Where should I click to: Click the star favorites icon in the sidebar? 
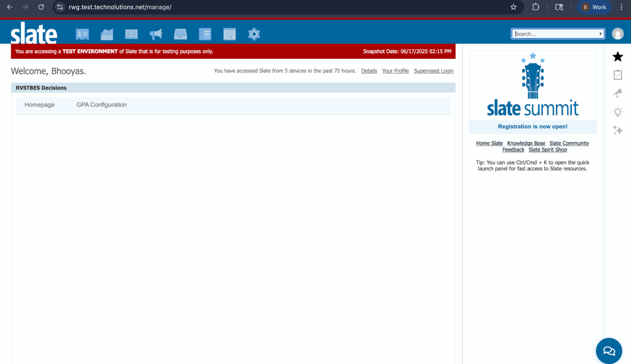click(617, 57)
